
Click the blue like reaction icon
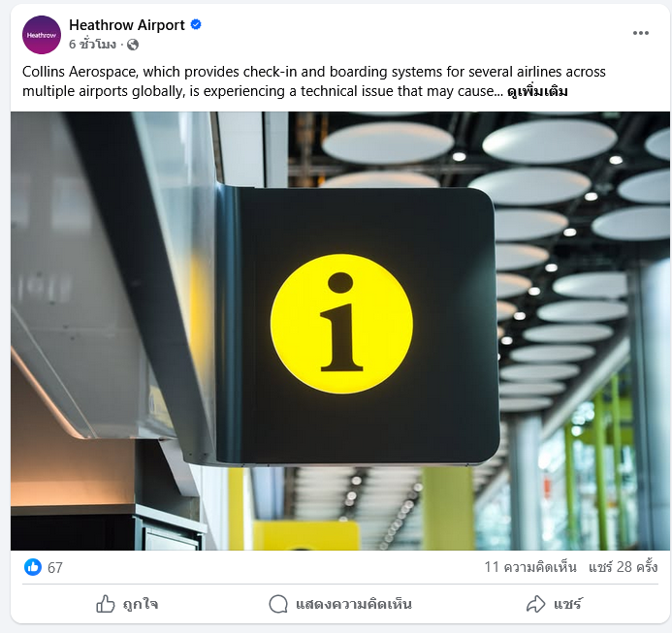click(x=33, y=567)
